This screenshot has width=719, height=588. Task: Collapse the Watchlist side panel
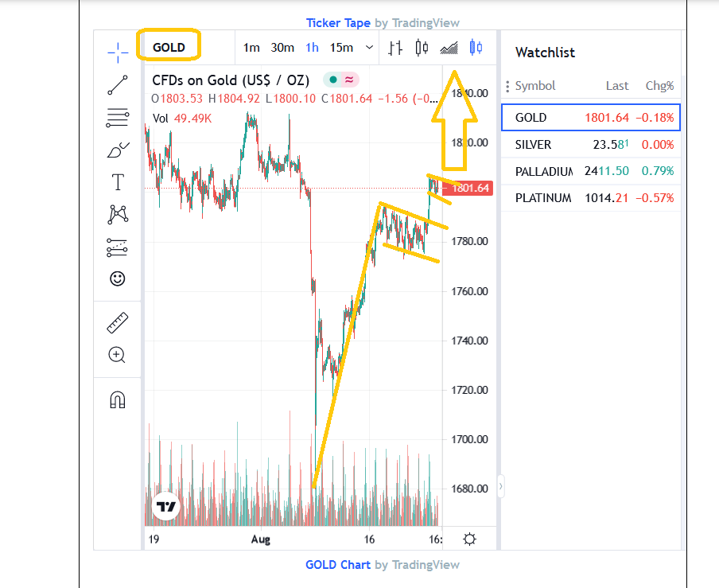coord(501,485)
